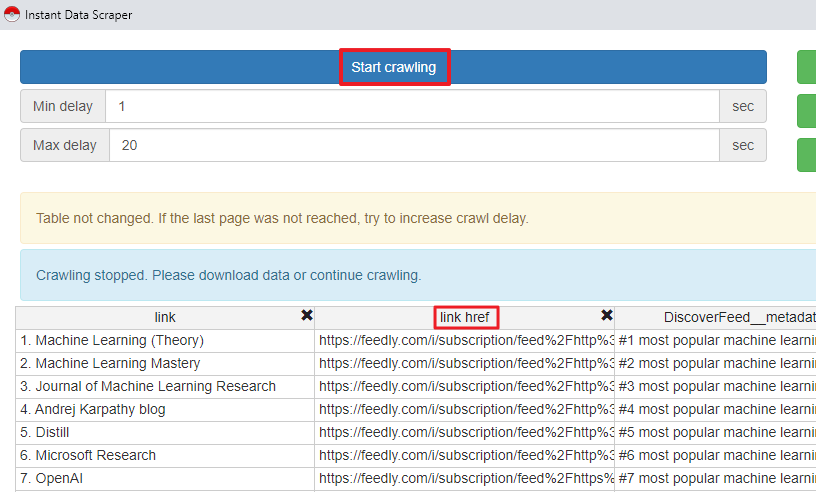The image size is (816, 492).
Task: Click the feedly URL in Machine Learning (Theory) row
Action: coord(465,340)
